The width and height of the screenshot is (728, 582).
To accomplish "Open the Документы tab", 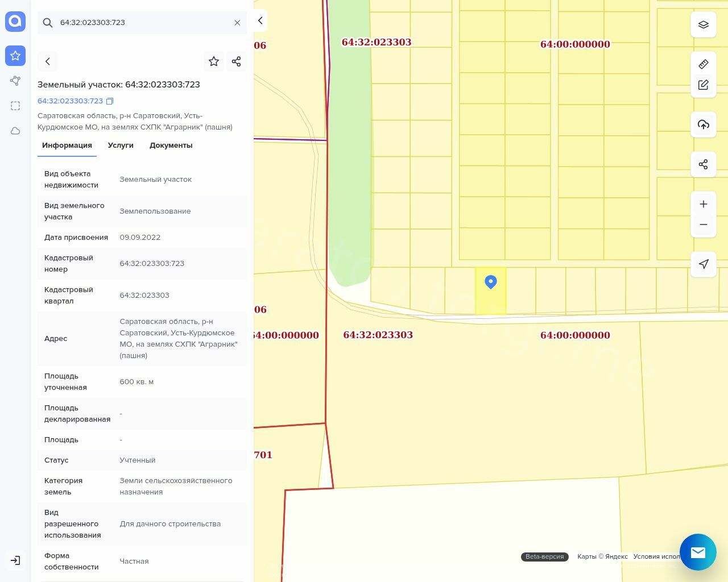I will point(171,145).
